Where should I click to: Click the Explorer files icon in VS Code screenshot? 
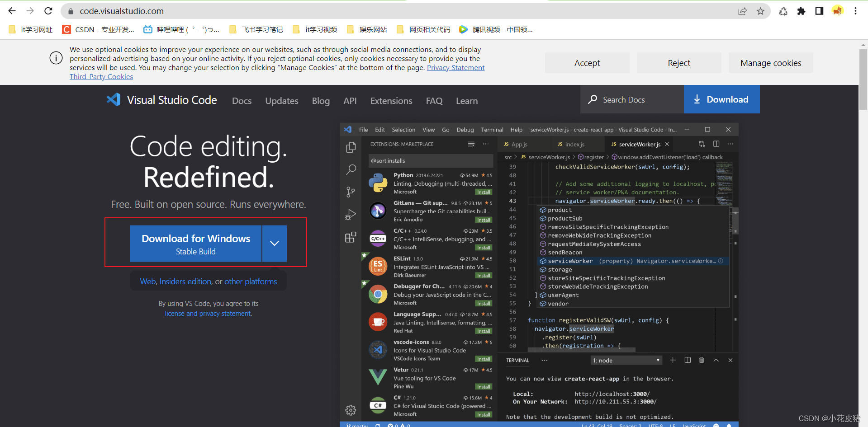tap(351, 147)
